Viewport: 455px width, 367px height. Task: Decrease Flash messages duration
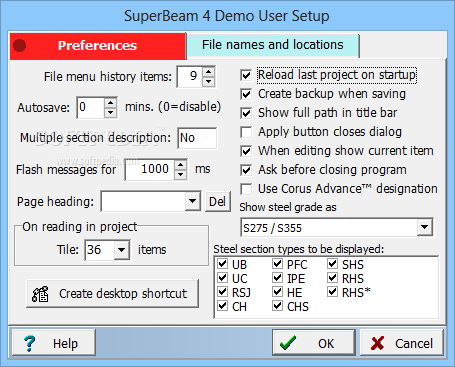coord(180,174)
